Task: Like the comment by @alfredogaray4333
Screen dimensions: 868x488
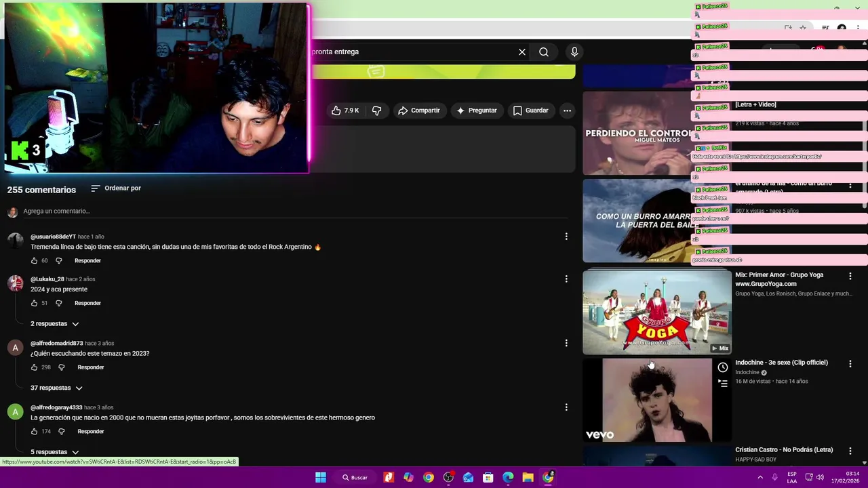Action: 35,432
